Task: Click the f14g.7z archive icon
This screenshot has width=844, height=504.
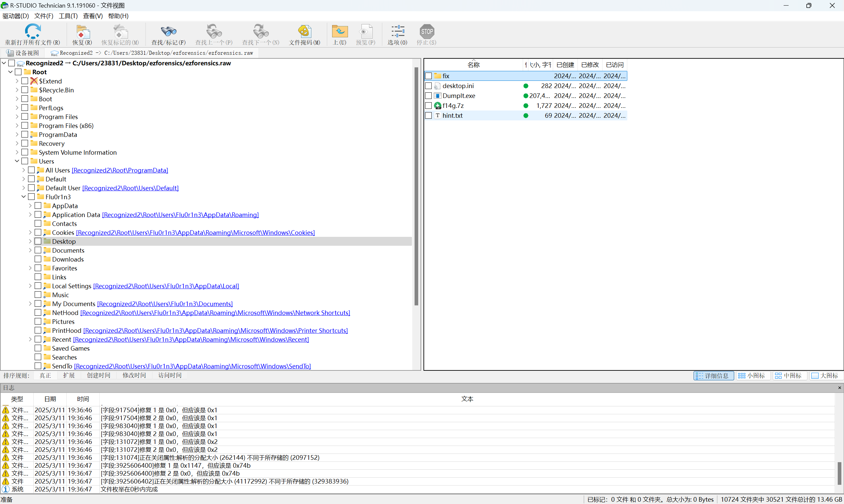Action: pyautogui.click(x=438, y=106)
